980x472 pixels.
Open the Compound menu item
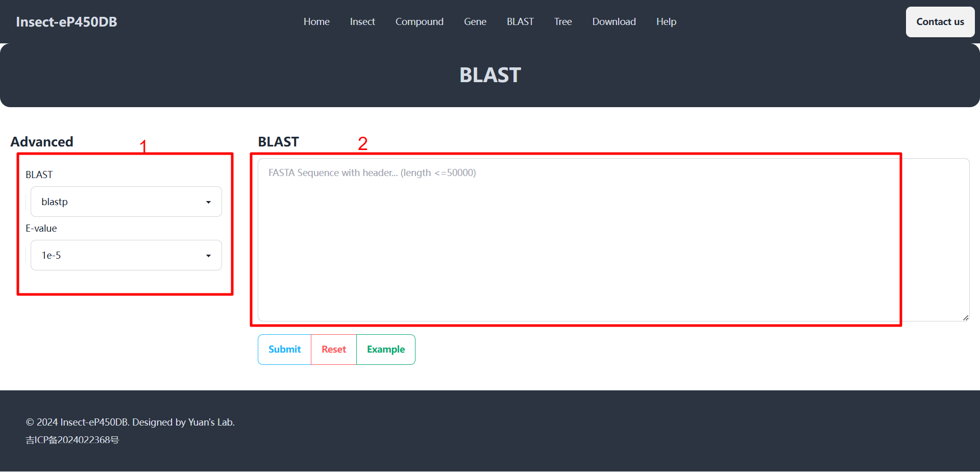point(420,22)
